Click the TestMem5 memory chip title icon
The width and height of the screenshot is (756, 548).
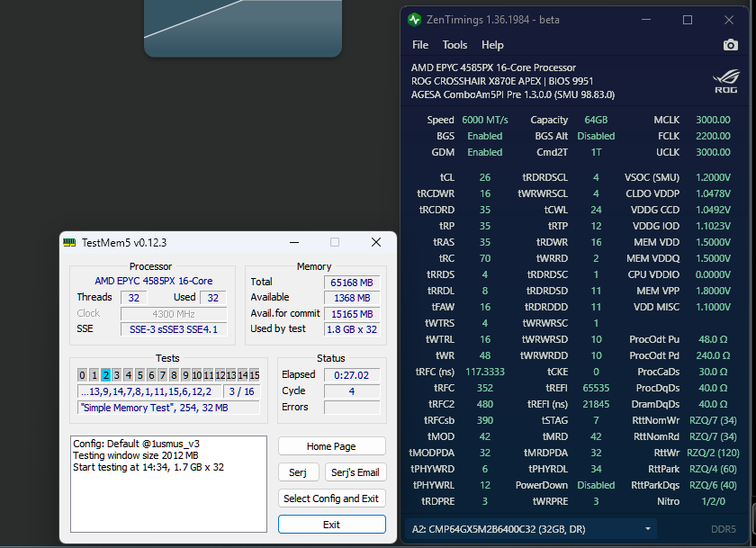tap(69, 242)
